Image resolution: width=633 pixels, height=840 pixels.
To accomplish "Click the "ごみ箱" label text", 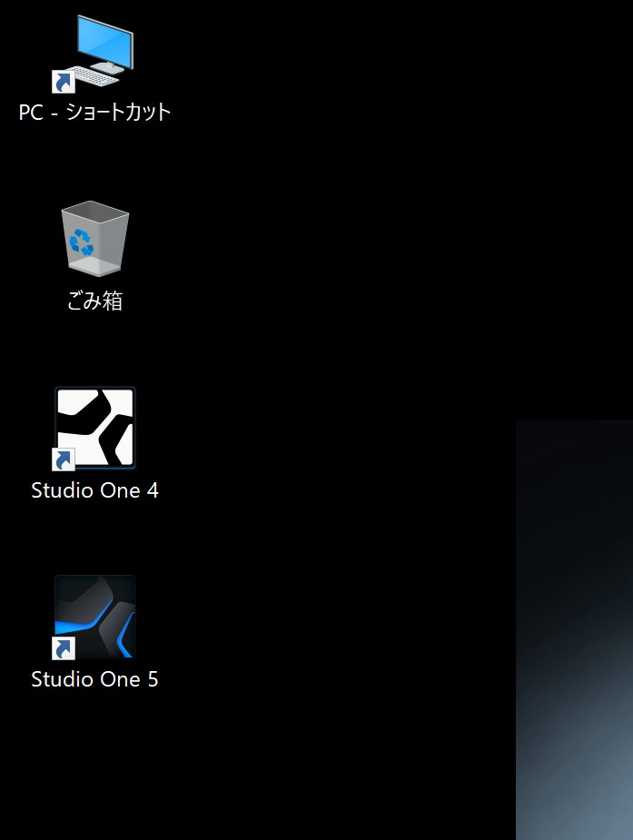I will click(x=94, y=301).
